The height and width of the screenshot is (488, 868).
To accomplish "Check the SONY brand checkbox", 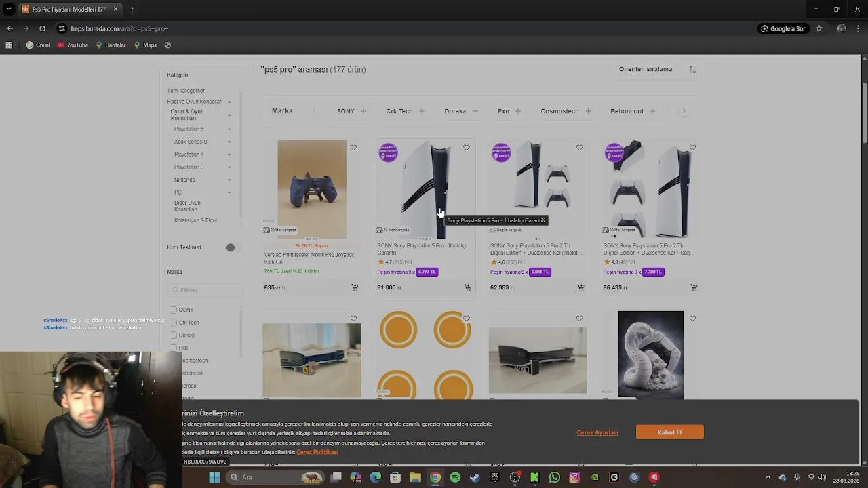I will (173, 310).
